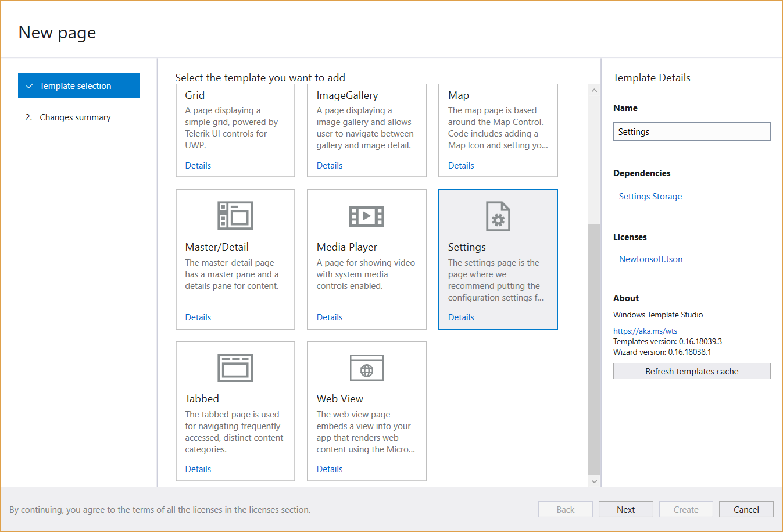Select the Settings gear-document template icon

[x=498, y=216]
